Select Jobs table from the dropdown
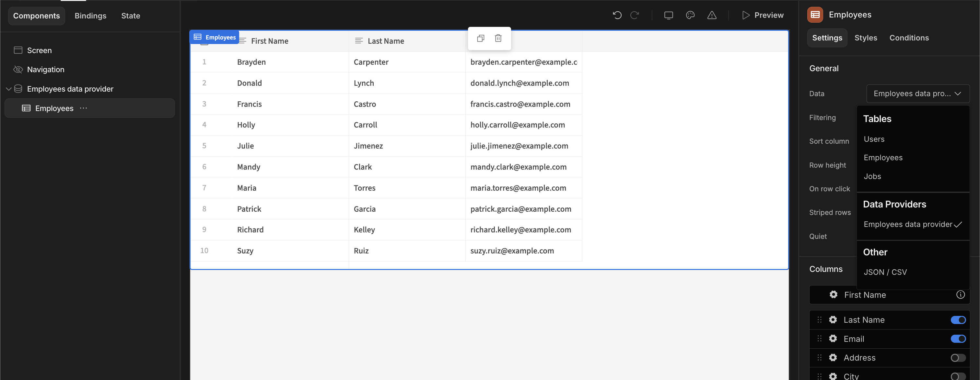 tap(913, 176)
